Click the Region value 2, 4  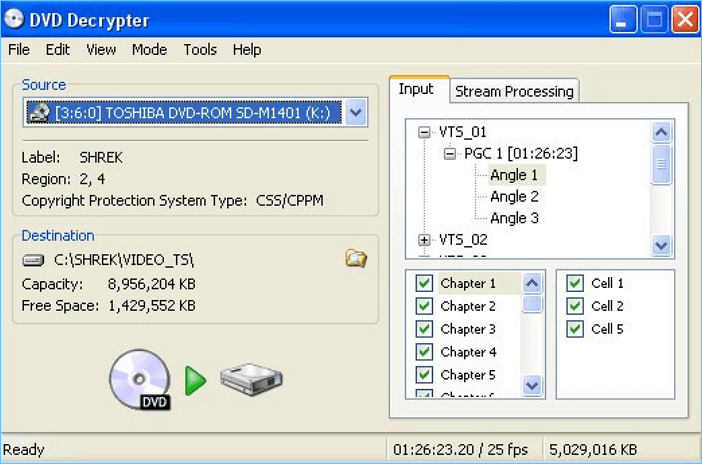click(92, 179)
